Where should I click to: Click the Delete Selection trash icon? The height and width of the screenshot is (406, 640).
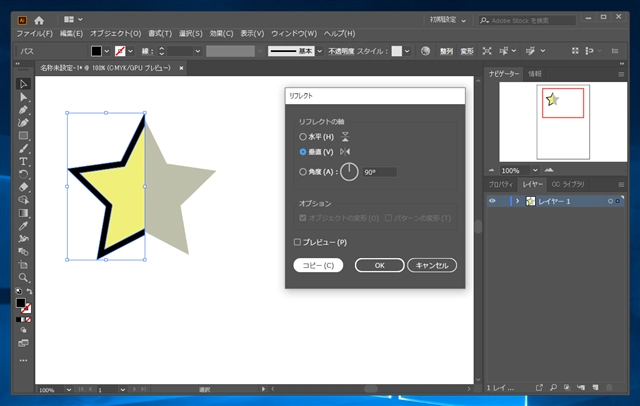pos(609,387)
